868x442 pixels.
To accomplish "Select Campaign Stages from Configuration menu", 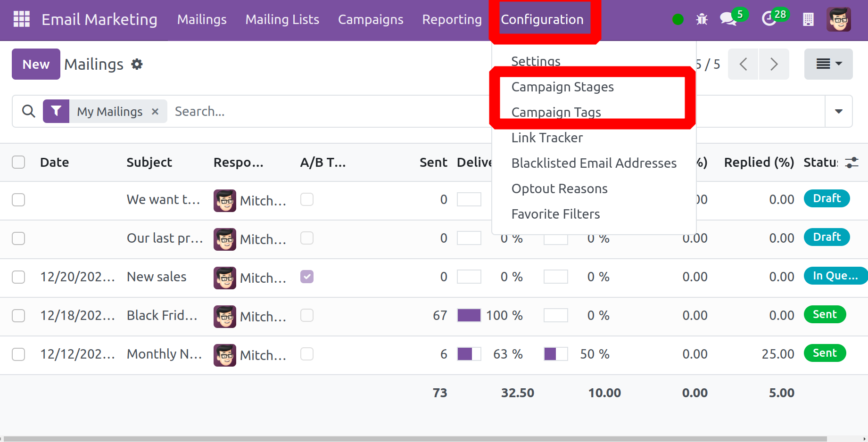I will (x=562, y=87).
